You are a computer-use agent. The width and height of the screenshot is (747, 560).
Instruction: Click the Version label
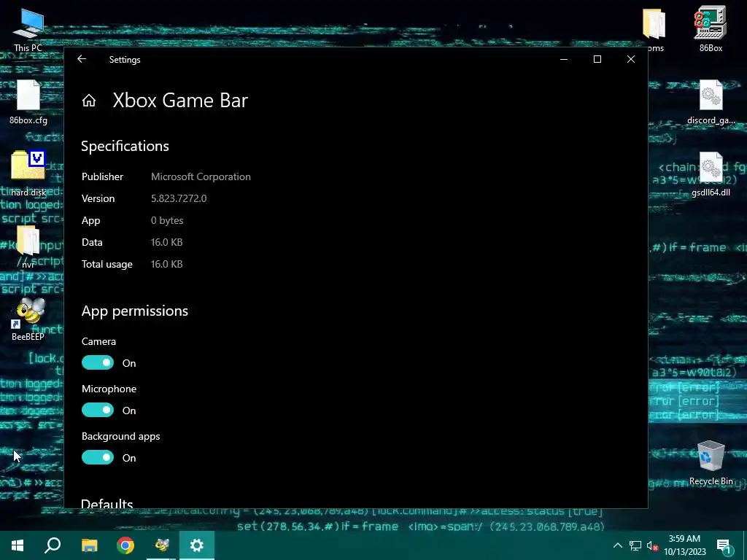click(98, 198)
